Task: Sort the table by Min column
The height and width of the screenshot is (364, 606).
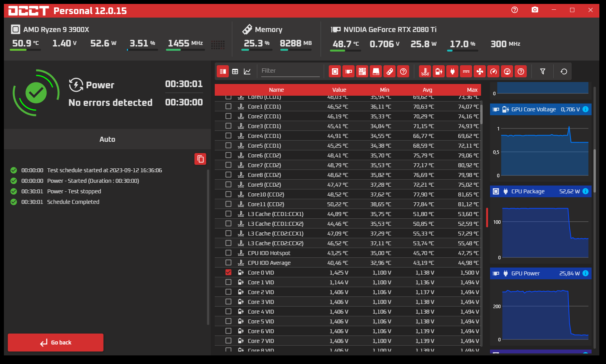Action: (385, 90)
